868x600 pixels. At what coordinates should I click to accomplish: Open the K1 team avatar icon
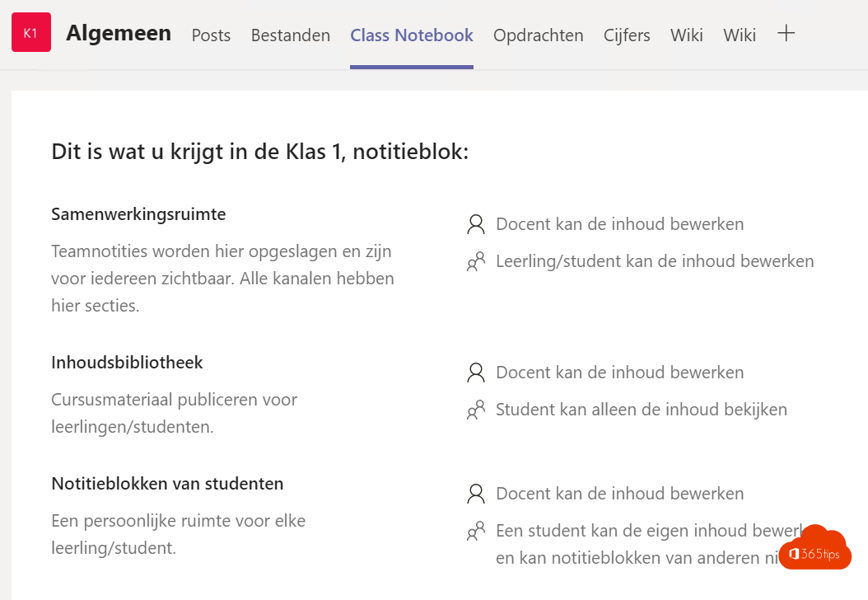(30, 32)
